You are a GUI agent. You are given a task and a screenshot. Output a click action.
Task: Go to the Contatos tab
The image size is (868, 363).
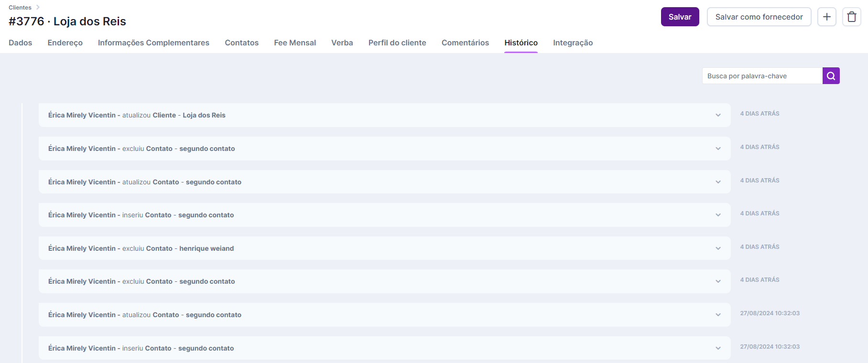(241, 43)
